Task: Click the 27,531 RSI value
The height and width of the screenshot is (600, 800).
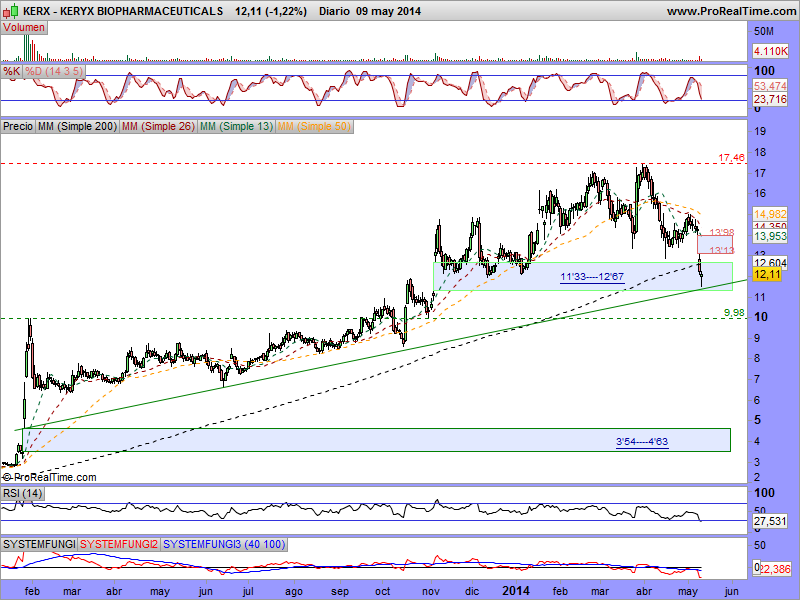Action: pos(770,521)
